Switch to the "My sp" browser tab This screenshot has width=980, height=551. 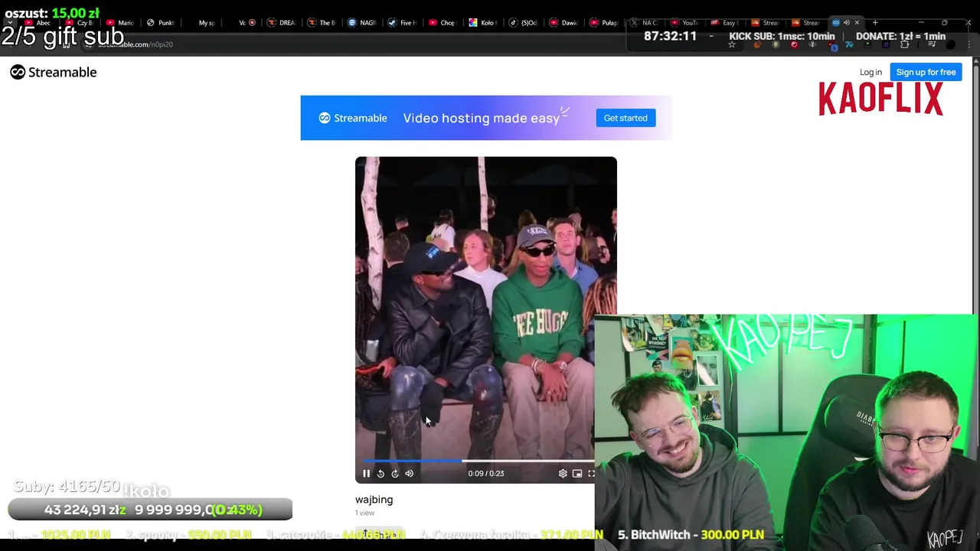coord(201,23)
